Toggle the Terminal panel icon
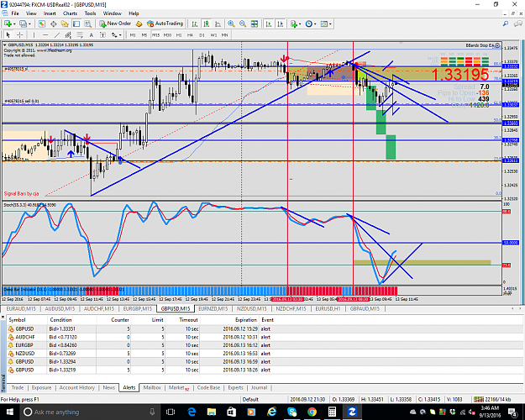Screen dimensions: 525x420 click(x=76, y=24)
